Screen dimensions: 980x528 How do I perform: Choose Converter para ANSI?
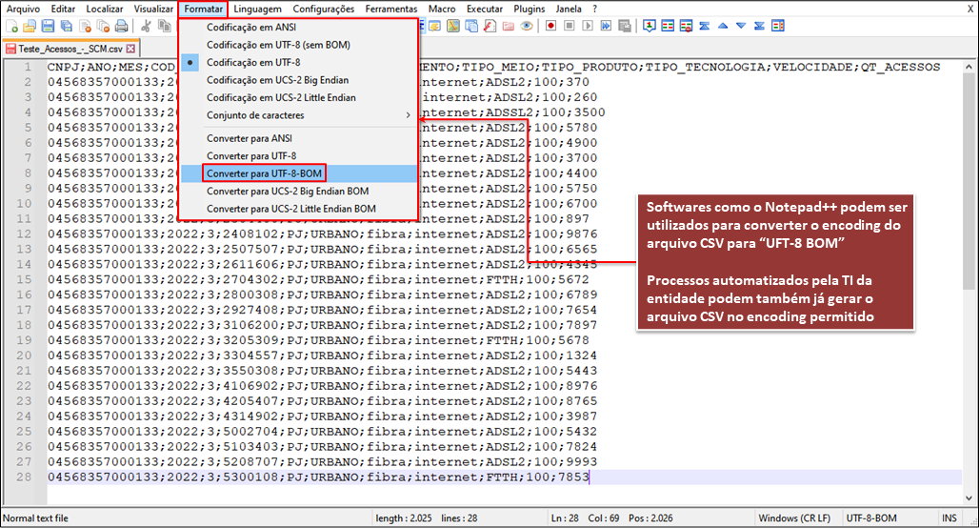click(x=250, y=138)
